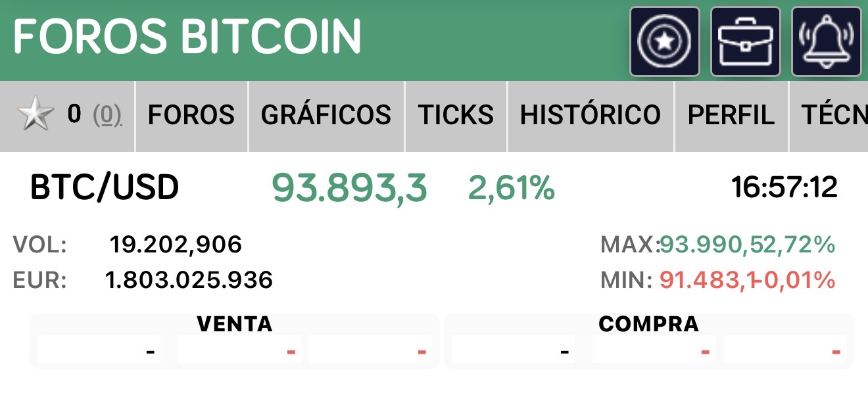Open the GRÁFICOS tab

[326, 116]
